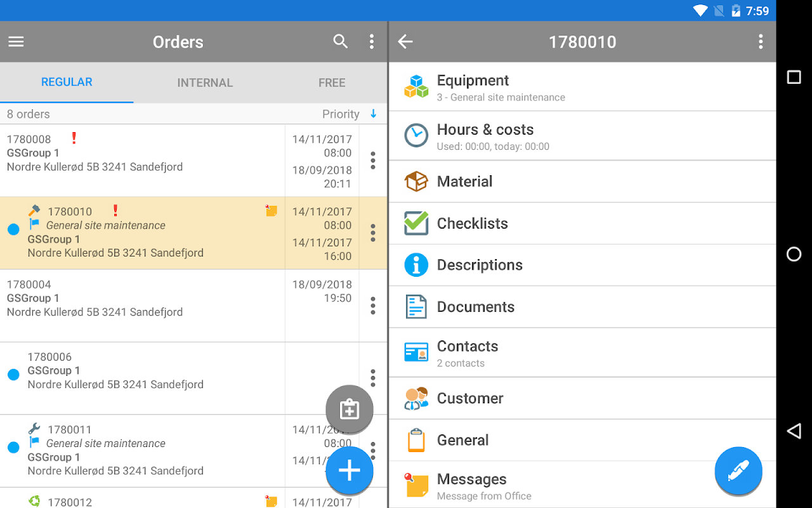This screenshot has height=508, width=812.
Task: Tap the blue pen edit floating button
Action: click(738, 471)
